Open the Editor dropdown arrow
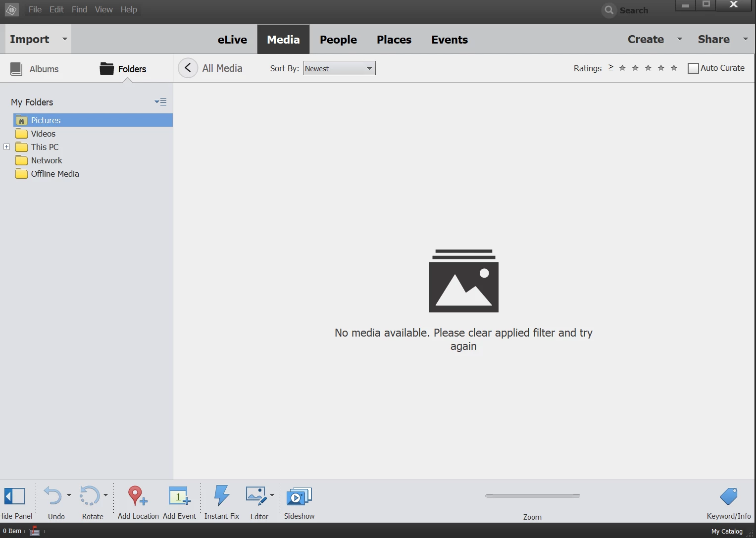 point(272,495)
